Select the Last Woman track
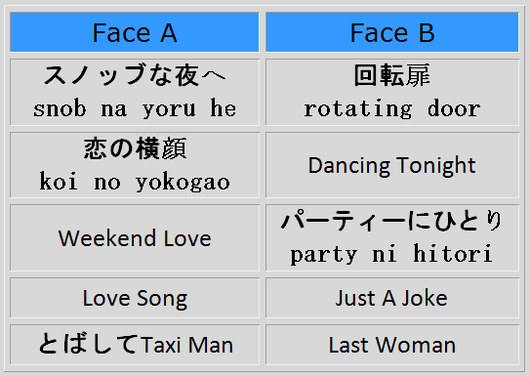This screenshot has height=376, width=530. point(392,345)
